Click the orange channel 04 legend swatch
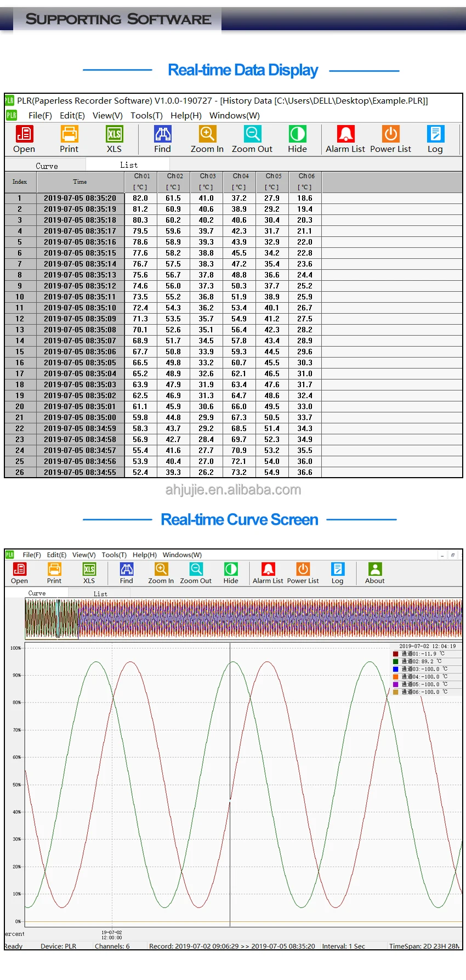This screenshot has height=980, width=466. pos(396,677)
